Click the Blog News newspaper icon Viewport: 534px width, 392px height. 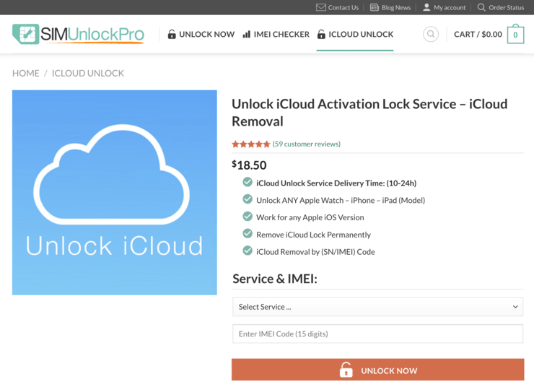(374, 7)
